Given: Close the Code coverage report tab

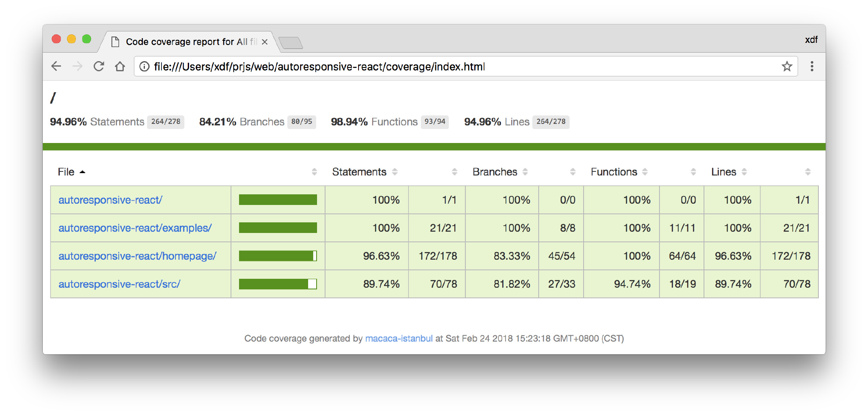Looking at the screenshot, I should tap(264, 42).
